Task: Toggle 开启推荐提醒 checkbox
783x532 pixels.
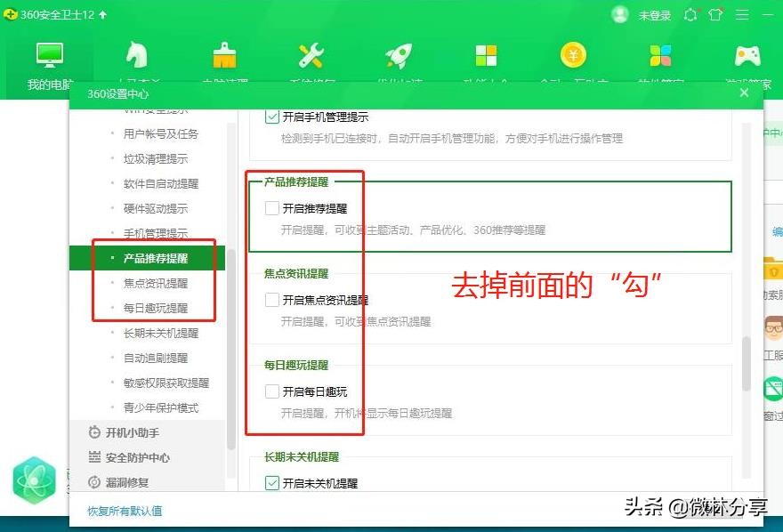Action: tap(272, 208)
